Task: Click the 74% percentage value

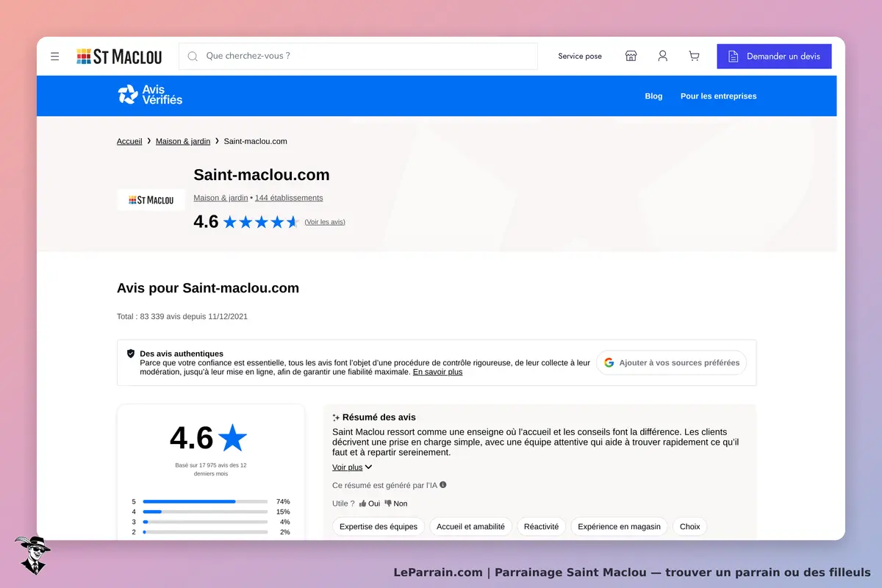Action: 283,501
